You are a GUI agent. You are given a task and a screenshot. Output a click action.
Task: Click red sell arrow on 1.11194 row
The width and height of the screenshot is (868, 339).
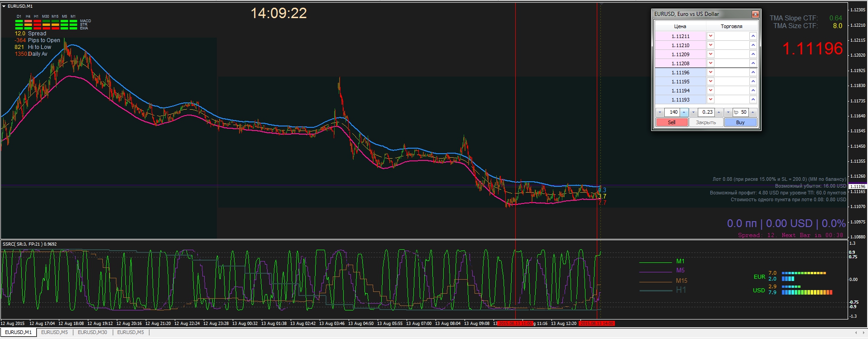click(x=710, y=91)
